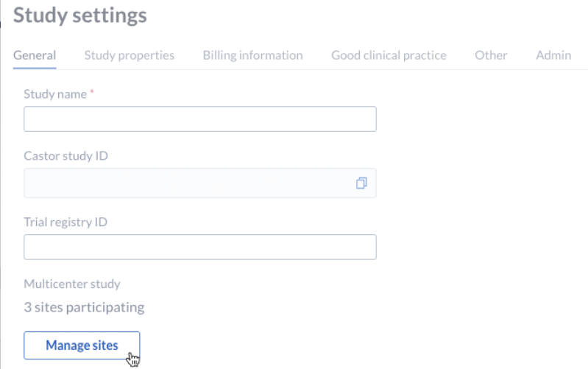Open the Admin tab
The width and height of the screenshot is (588, 369).
pyautogui.click(x=553, y=55)
